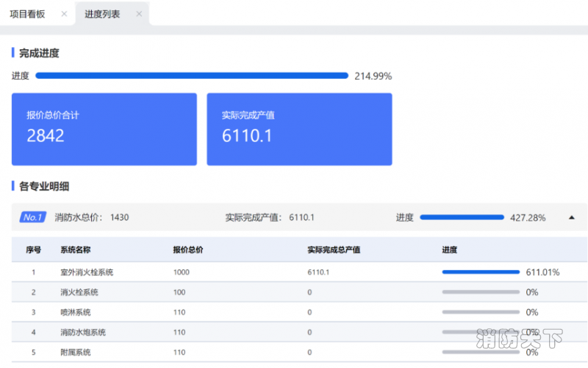
Task: Click the 报价总价 column header
Action: 188,250
